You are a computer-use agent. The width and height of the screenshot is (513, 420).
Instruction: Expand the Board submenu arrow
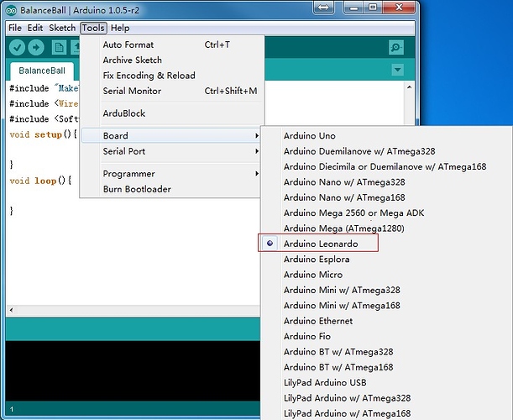[x=257, y=135]
